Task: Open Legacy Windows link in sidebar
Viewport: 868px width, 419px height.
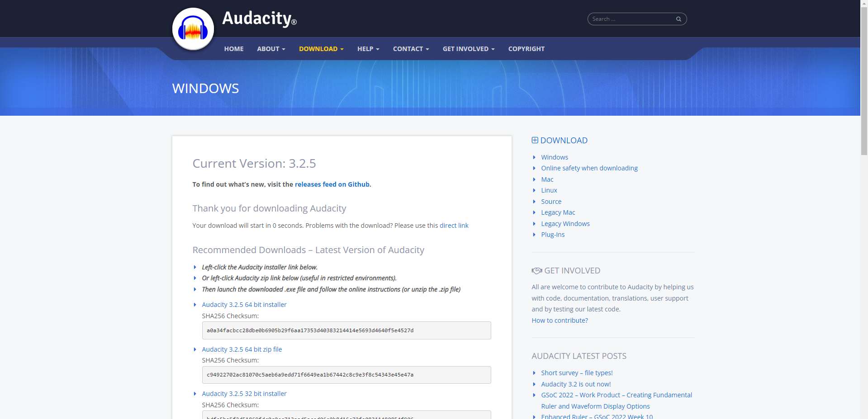Action: click(x=565, y=224)
